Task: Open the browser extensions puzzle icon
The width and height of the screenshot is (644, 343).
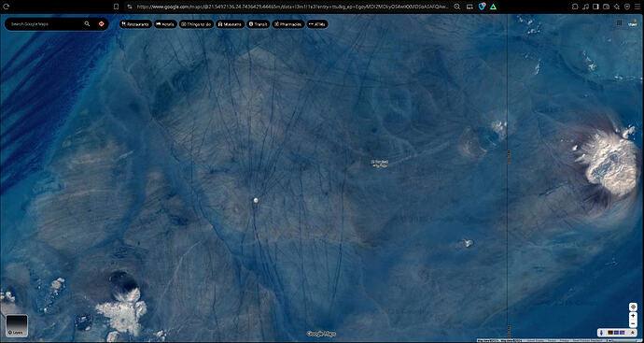Action: click(575, 7)
